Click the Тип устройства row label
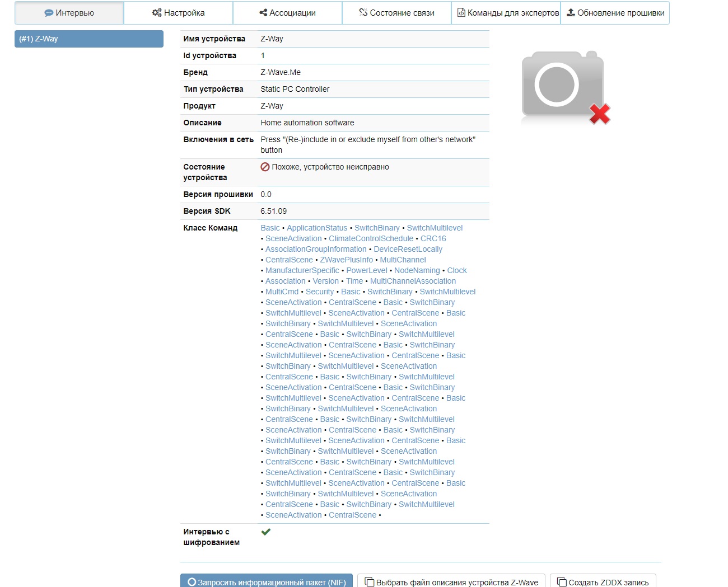The height and width of the screenshot is (587, 728). [213, 89]
